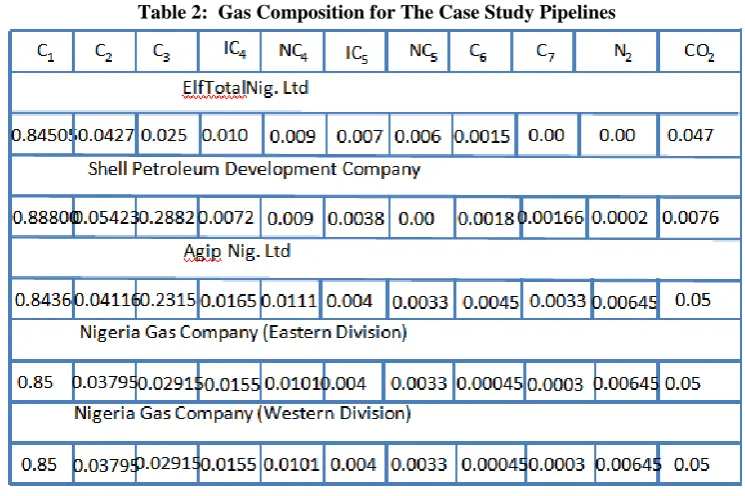Select the 0.006 cell
The width and height of the screenshot is (745, 496).
coord(418,137)
